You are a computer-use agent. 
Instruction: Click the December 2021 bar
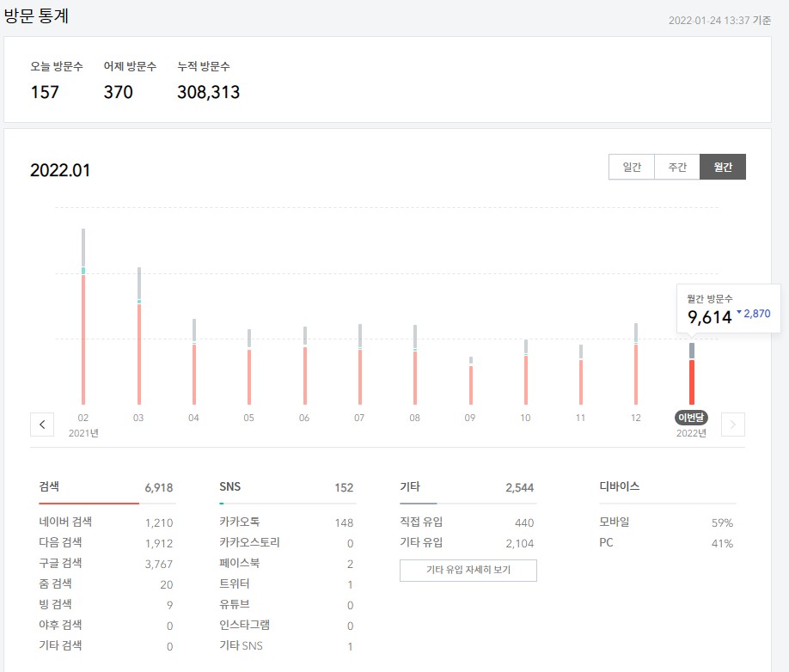pyautogui.click(x=635, y=365)
